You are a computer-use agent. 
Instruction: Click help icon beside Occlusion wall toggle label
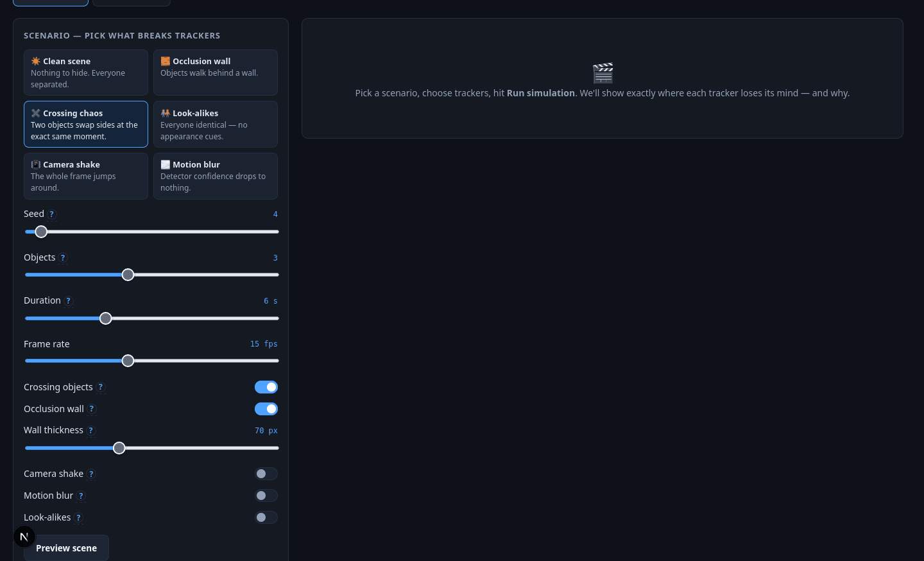[92, 410]
